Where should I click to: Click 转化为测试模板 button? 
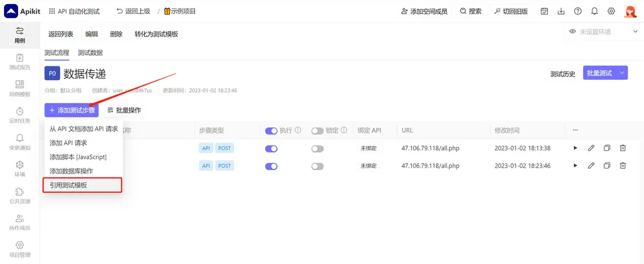(x=157, y=34)
